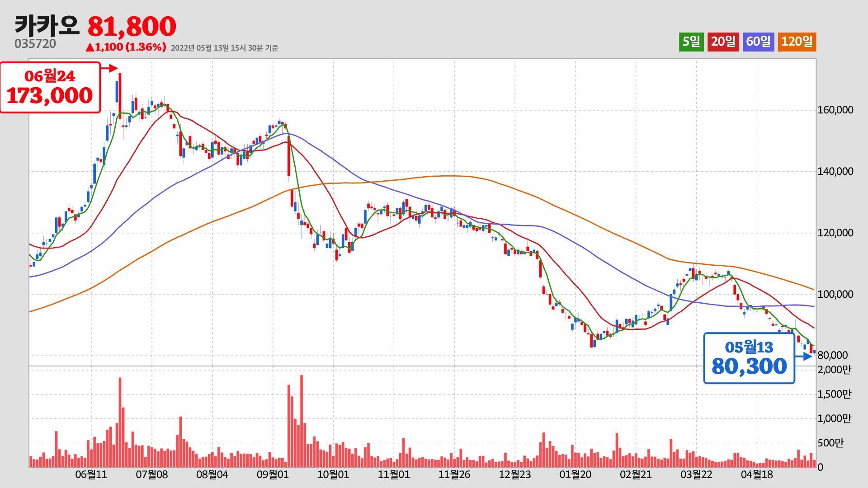Click the 80,300 low price annotation value
This screenshot has height=488, width=868.
(x=749, y=366)
